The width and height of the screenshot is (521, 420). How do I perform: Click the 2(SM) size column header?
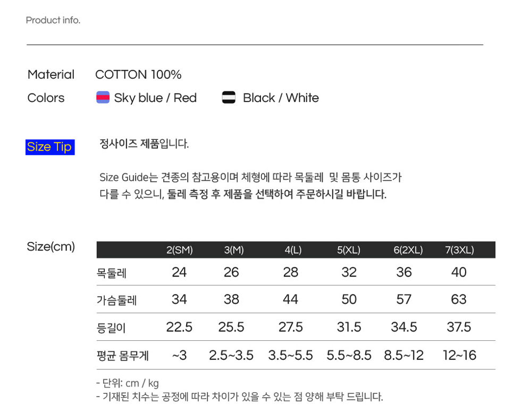click(x=180, y=250)
